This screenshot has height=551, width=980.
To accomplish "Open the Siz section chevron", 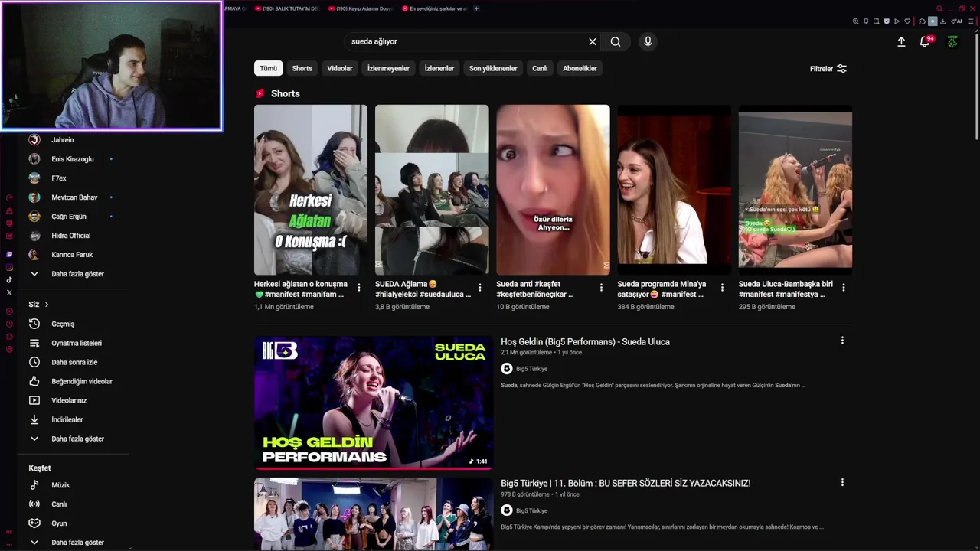I will pyautogui.click(x=47, y=305).
